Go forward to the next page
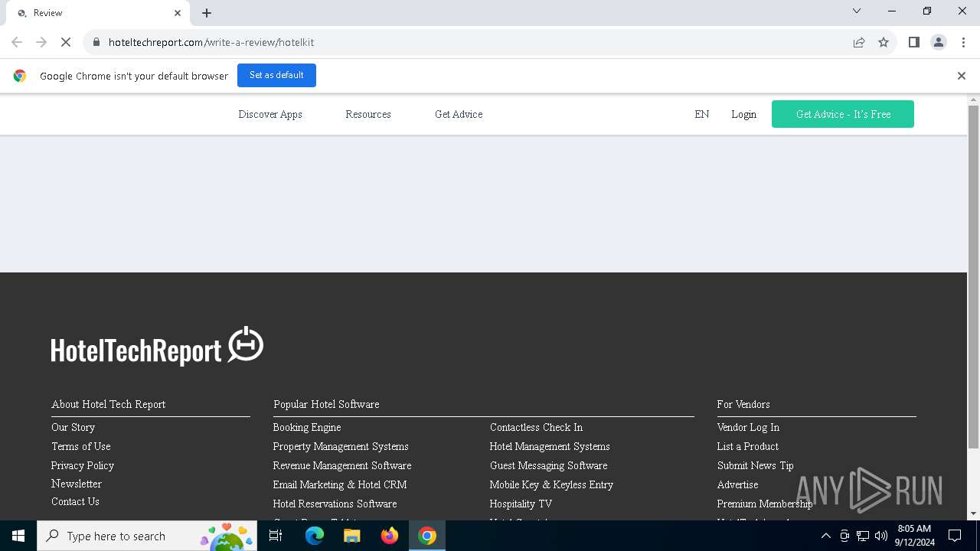The image size is (980, 551). pyautogui.click(x=41, y=42)
